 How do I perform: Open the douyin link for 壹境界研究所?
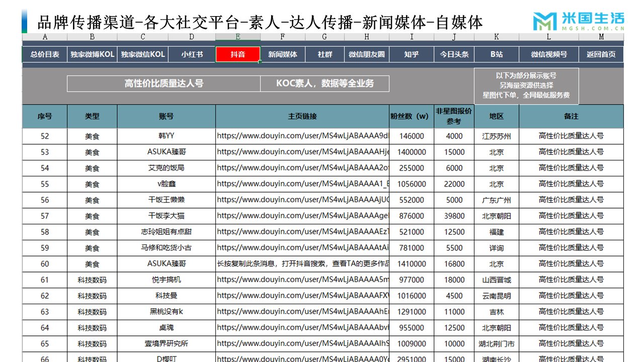click(302, 344)
